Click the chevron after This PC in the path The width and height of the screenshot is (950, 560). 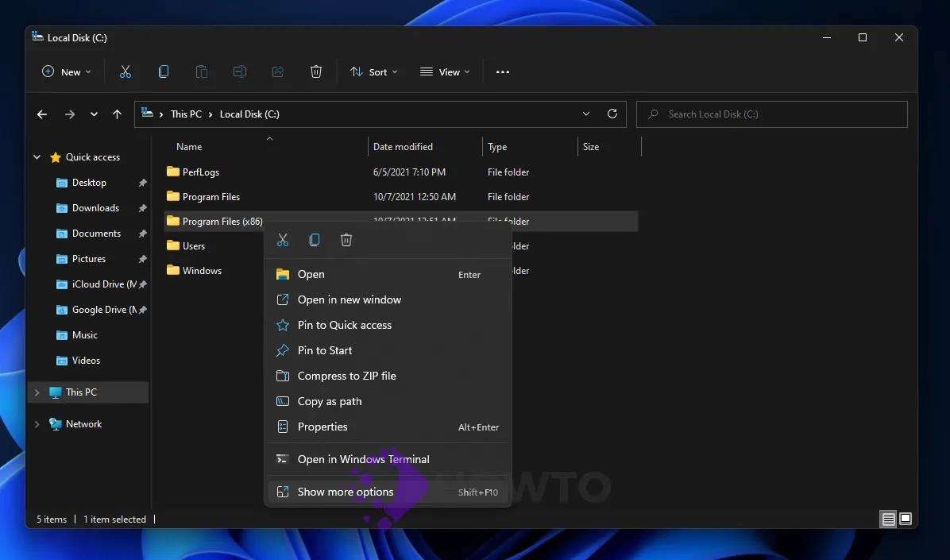[210, 114]
